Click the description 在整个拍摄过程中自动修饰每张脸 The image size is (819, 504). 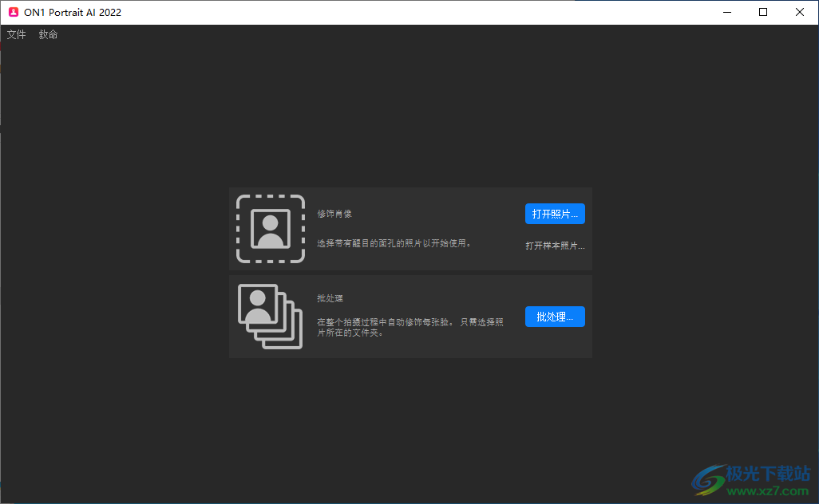[x=410, y=327]
